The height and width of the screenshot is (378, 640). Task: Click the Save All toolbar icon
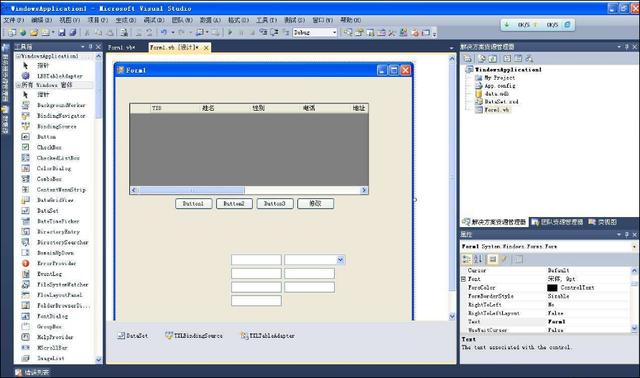73,32
